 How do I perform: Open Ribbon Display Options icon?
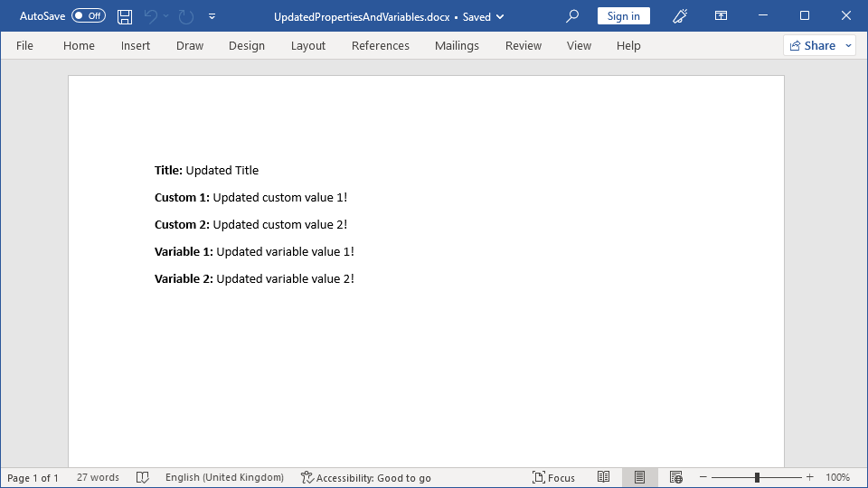(x=721, y=16)
